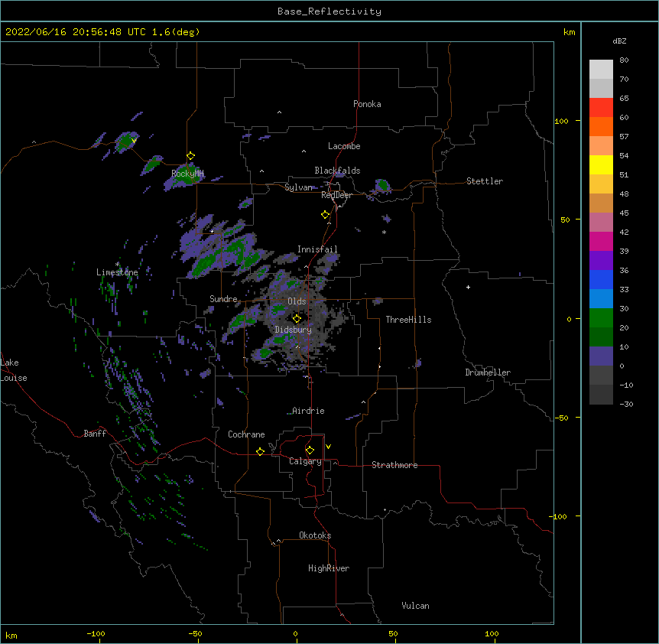
Task: Click the Ponoka city label
Action: point(367,104)
